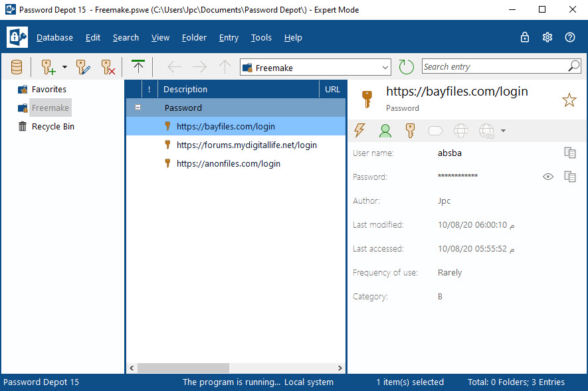Click 'Local system' in status bar
Image resolution: width=588 pixels, height=391 pixels.
tap(309, 382)
